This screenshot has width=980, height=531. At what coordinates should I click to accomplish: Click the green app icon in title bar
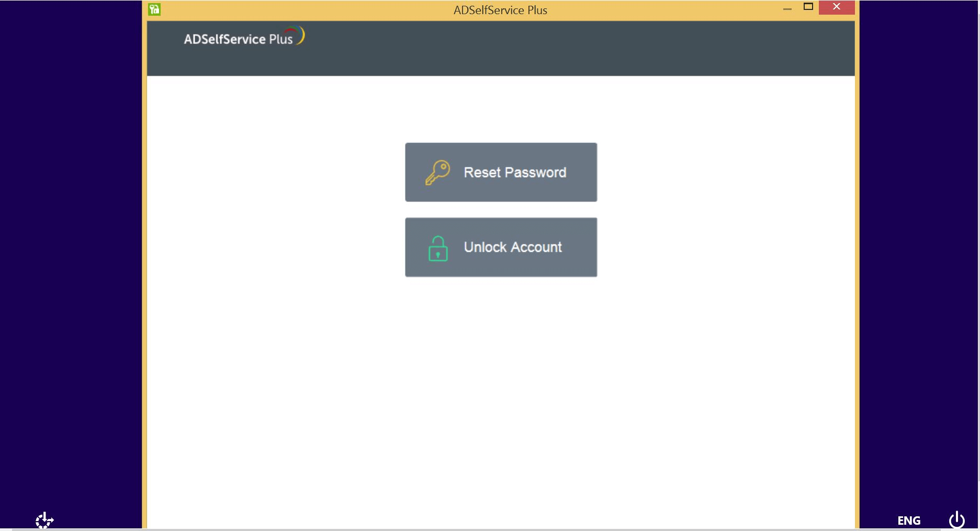coord(154,9)
